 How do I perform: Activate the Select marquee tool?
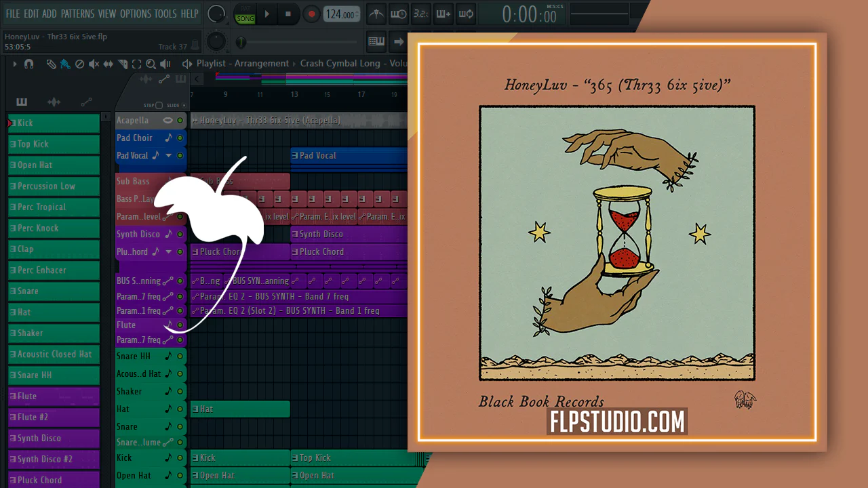point(136,64)
